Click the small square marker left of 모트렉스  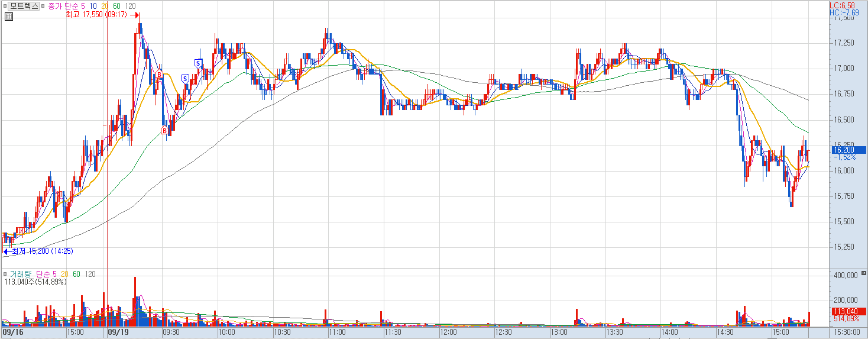(x=5, y=6)
